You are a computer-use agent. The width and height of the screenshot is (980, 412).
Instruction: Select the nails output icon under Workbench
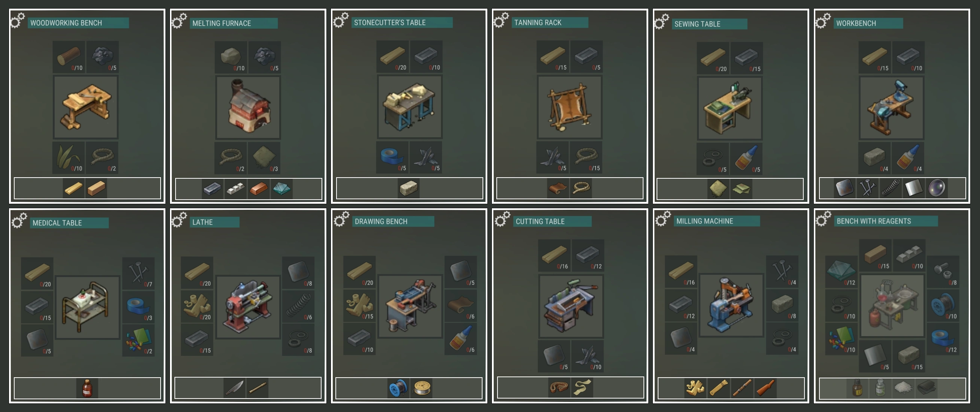[868, 188]
